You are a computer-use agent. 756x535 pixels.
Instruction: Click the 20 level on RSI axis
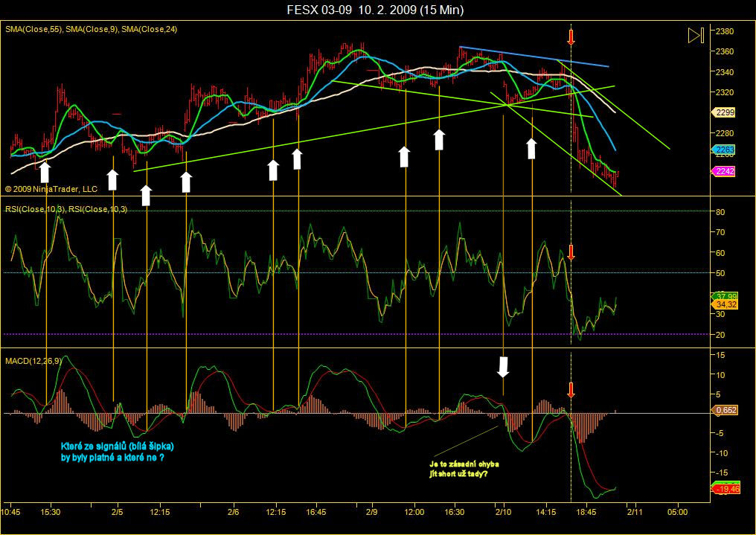(720, 335)
